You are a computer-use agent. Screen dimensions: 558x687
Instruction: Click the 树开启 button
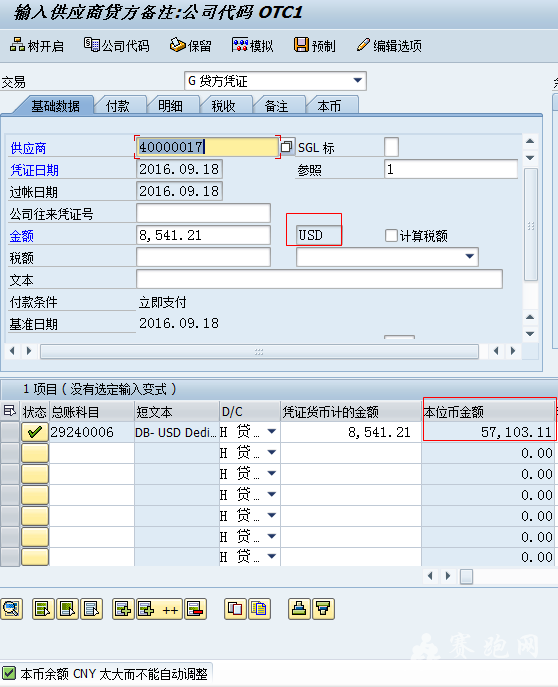point(37,46)
